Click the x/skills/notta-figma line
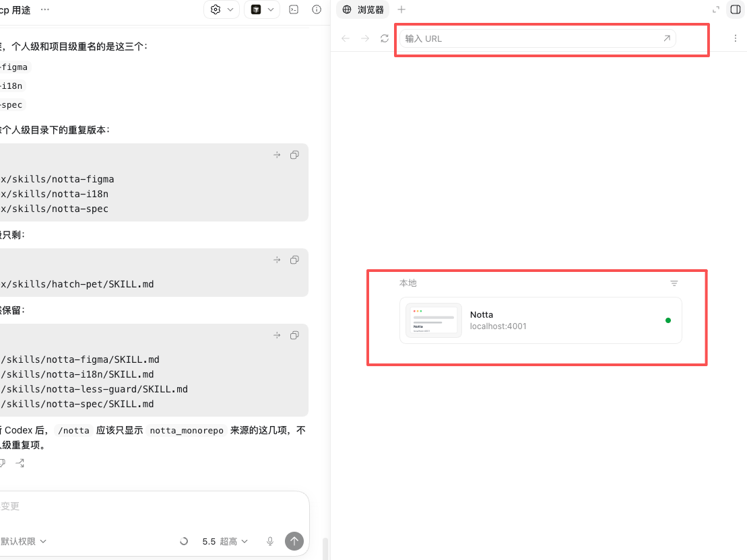The width and height of the screenshot is (747, 560). click(57, 179)
